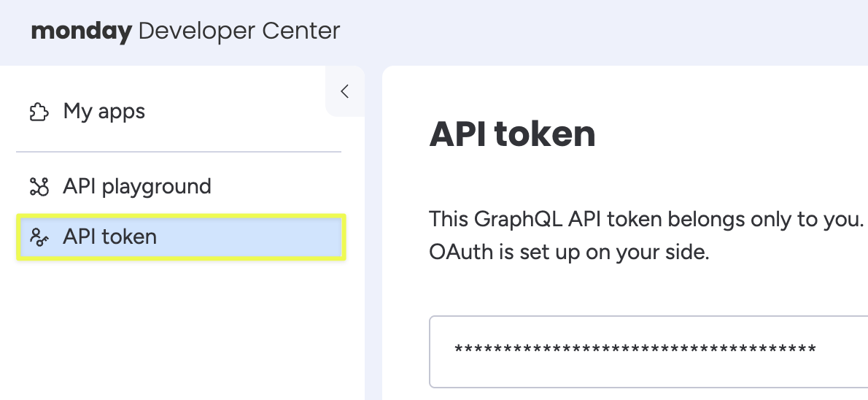Viewport: 868px width, 400px height.
Task: Click blank header area right of Developer Center
Action: pos(584,31)
